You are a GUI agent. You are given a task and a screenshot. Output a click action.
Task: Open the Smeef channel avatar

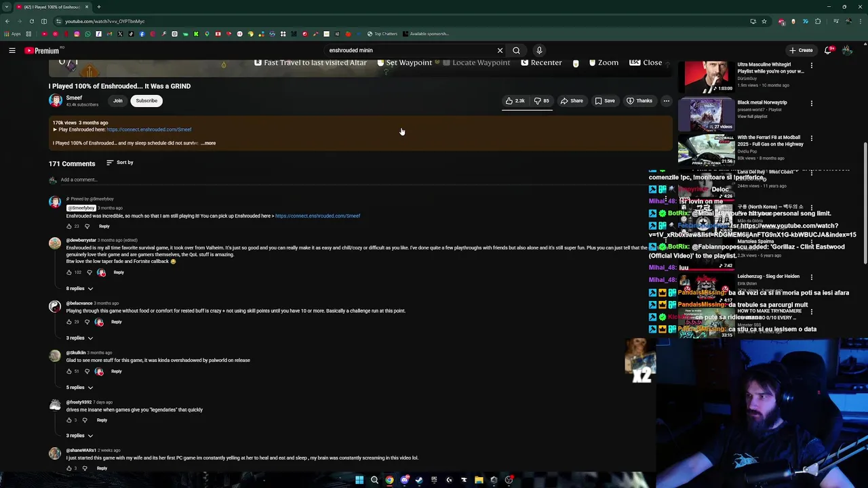coord(55,100)
